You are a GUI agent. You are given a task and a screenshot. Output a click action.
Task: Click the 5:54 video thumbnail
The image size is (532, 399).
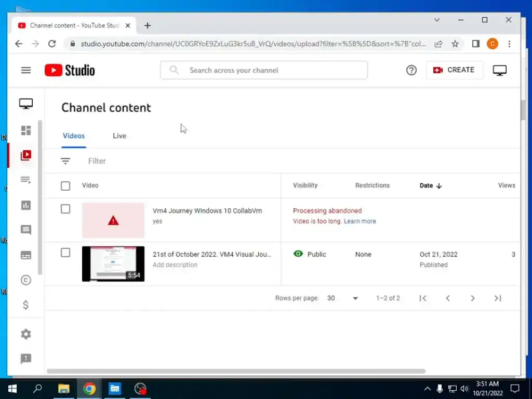click(113, 263)
